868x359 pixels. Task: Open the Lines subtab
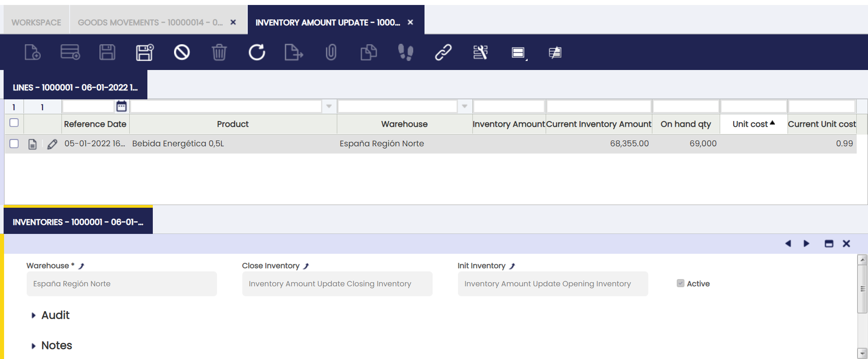(75, 87)
